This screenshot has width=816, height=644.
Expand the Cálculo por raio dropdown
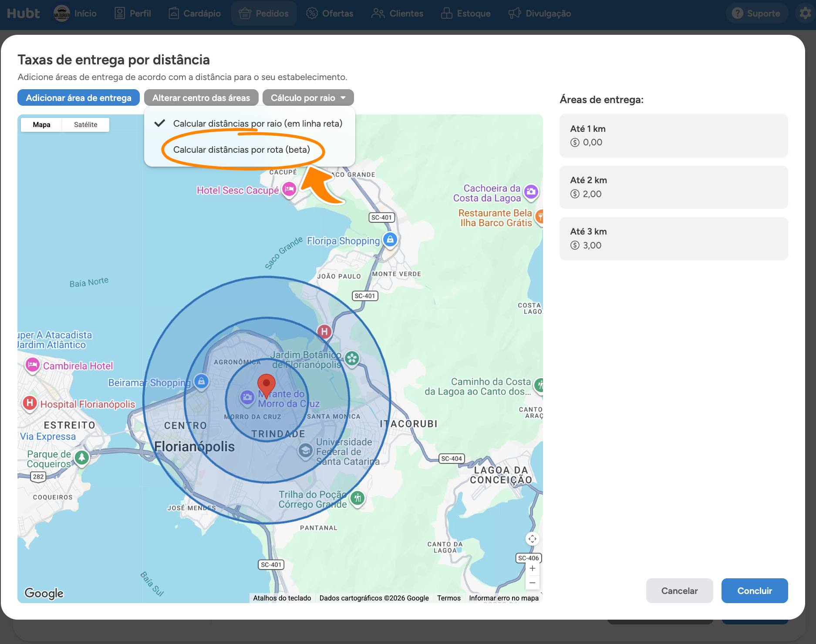click(x=308, y=97)
